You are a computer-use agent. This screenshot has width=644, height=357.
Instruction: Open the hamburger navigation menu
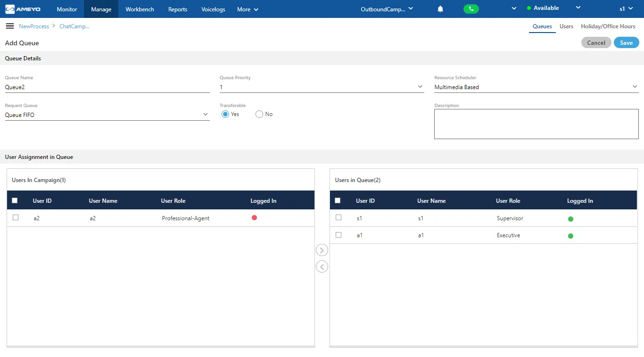[9, 26]
